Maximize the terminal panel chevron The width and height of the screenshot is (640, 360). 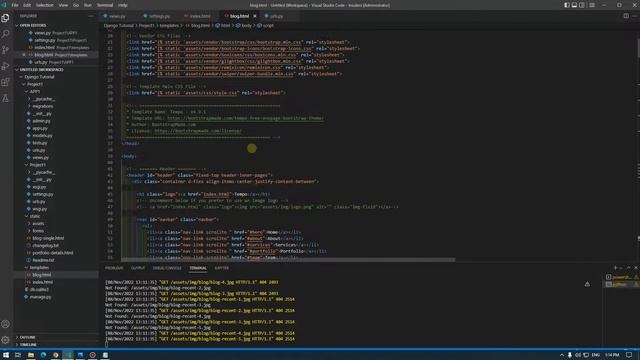629,268
